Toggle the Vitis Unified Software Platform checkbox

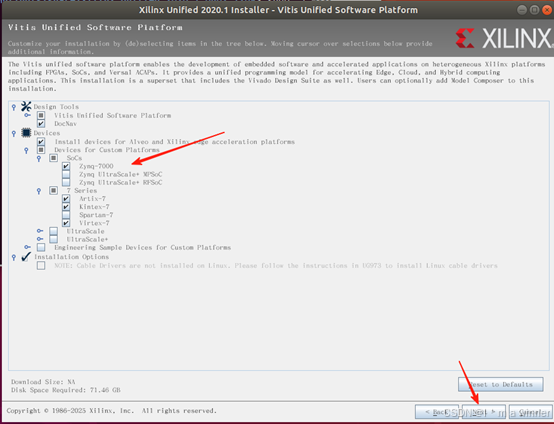[41, 115]
